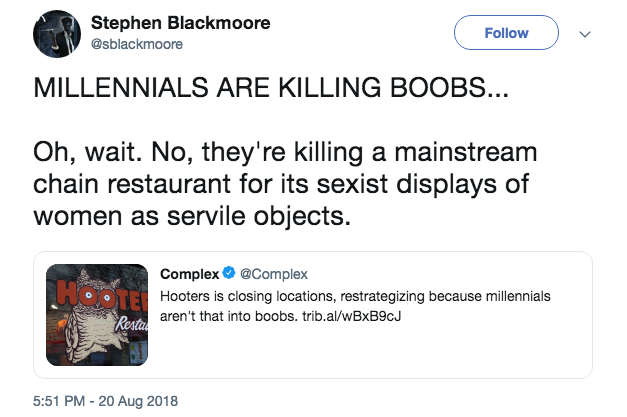
Task: Select the Complex account name
Action: click(190, 275)
